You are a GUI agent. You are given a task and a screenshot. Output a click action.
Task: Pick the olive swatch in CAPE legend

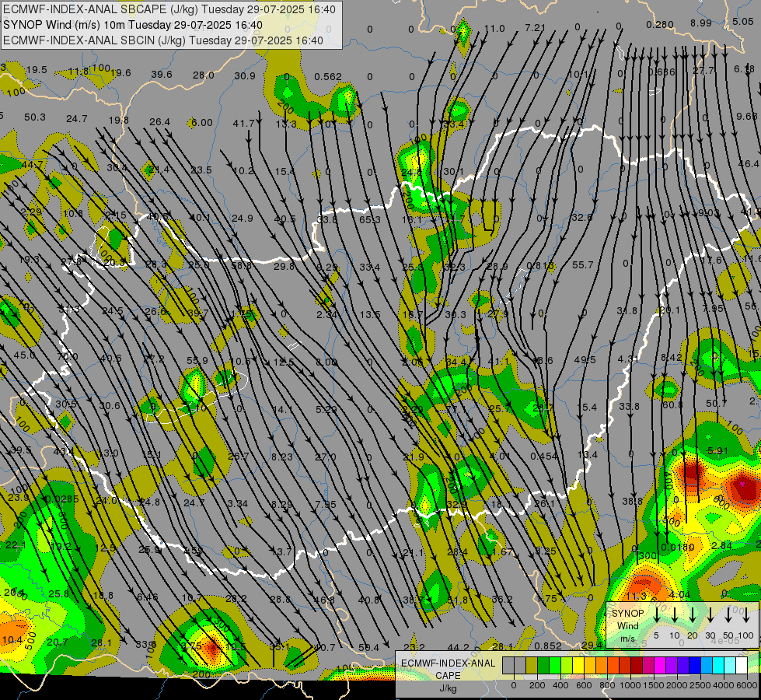[532, 666]
